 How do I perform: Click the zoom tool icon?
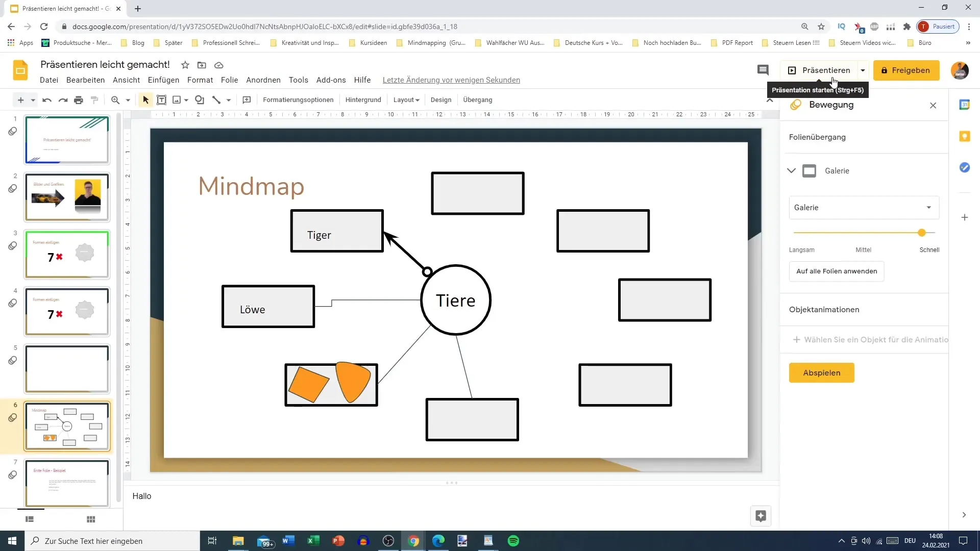(x=115, y=99)
